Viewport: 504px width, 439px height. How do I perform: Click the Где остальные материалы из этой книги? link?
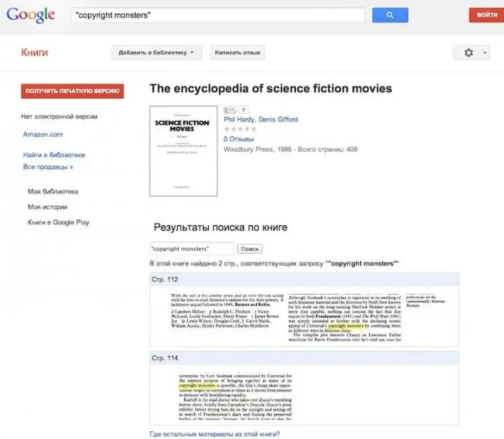[x=215, y=434]
